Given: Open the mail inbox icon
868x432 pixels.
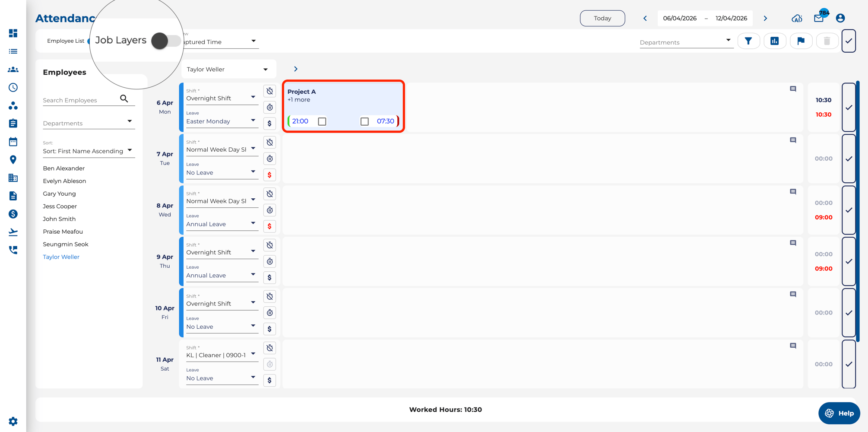Looking at the screenshot, I should 819,18.
